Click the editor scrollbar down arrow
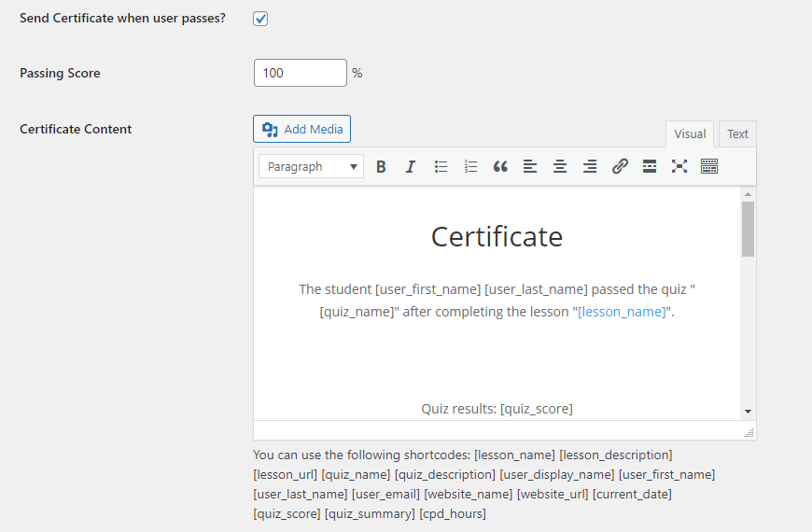This screenshot has height=532, width=812. pyautogui.click(x=748, y=411)
